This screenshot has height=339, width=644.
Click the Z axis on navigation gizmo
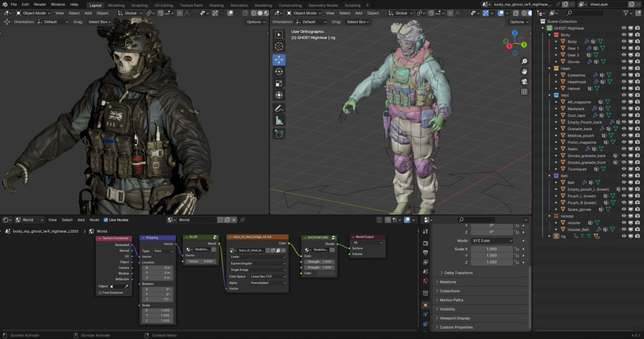515,33
